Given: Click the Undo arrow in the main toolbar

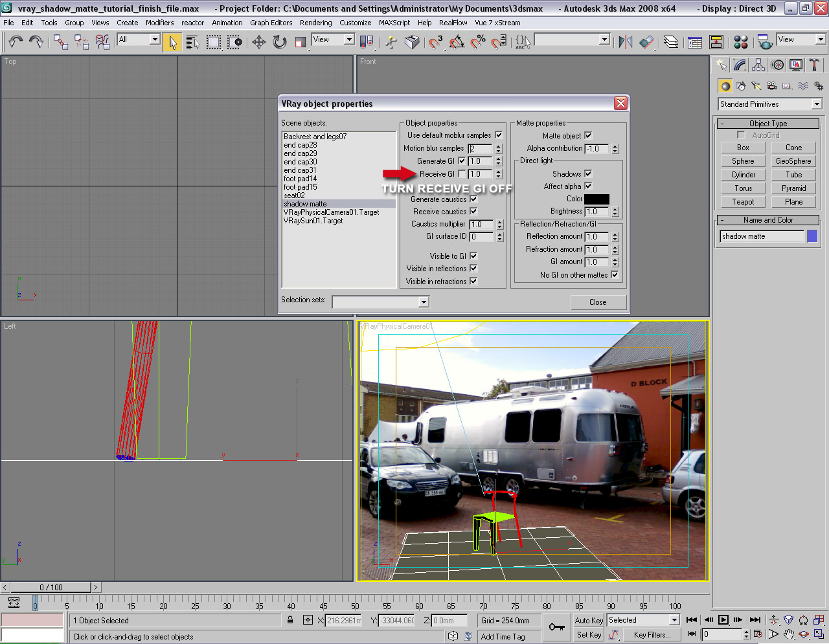Looking at the screenshot, I should [16, 42].
